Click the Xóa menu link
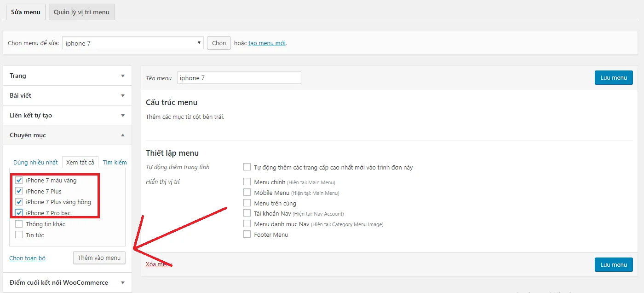The image size is (644, 293). click(x=159, y=264)
